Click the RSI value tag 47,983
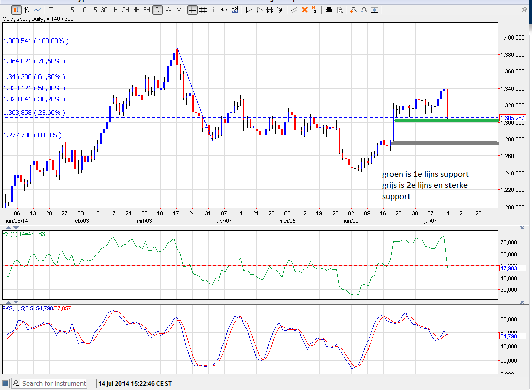Viewport: 532px width, 392px height. coord(512,268)
